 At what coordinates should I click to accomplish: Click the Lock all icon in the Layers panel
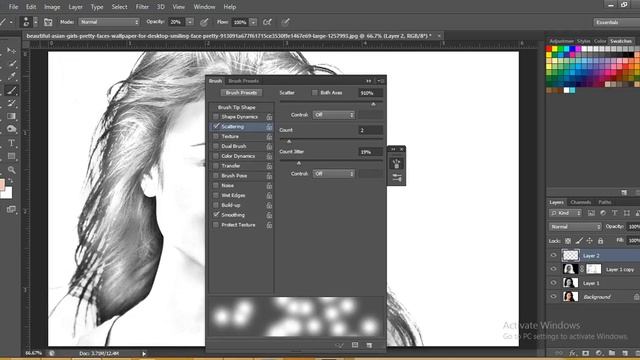click(600, 241)
